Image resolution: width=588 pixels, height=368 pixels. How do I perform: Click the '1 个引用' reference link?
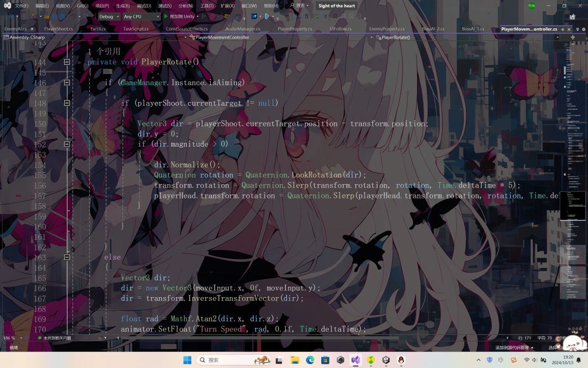point(104,51)
